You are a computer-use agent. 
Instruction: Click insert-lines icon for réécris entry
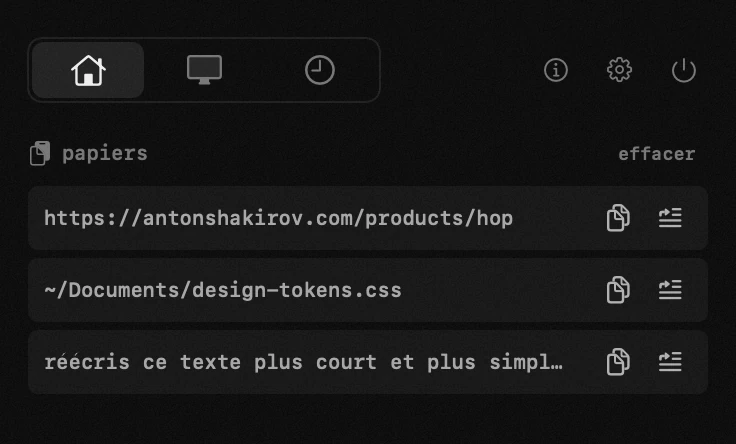670,362
